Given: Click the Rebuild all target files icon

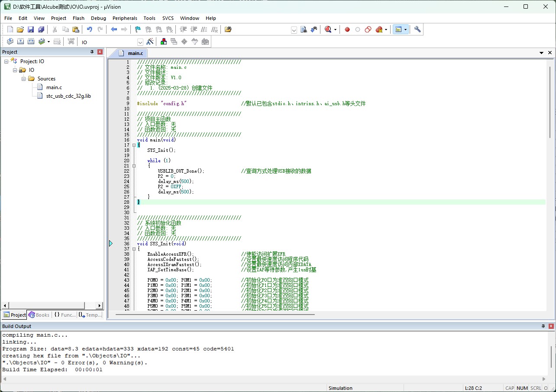Looking at the screenshot, I should coord(31,42).
